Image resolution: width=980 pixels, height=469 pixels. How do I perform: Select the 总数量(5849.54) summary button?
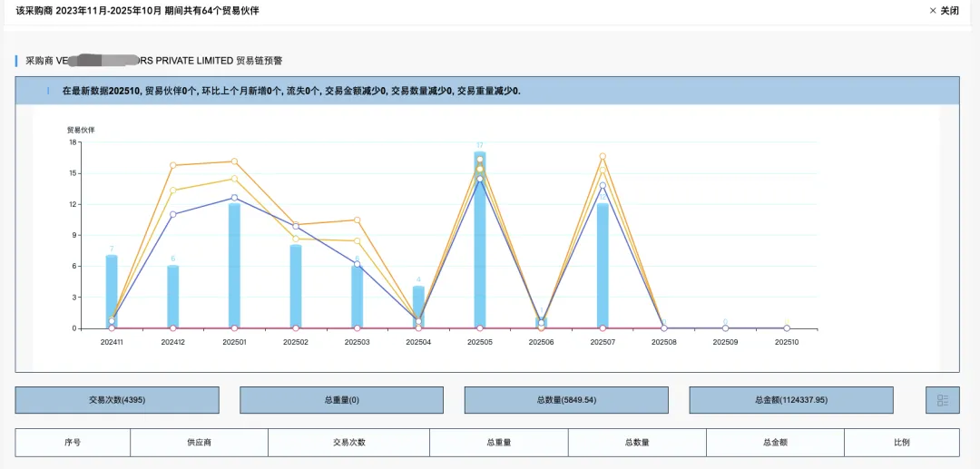(x=566, y=400)
